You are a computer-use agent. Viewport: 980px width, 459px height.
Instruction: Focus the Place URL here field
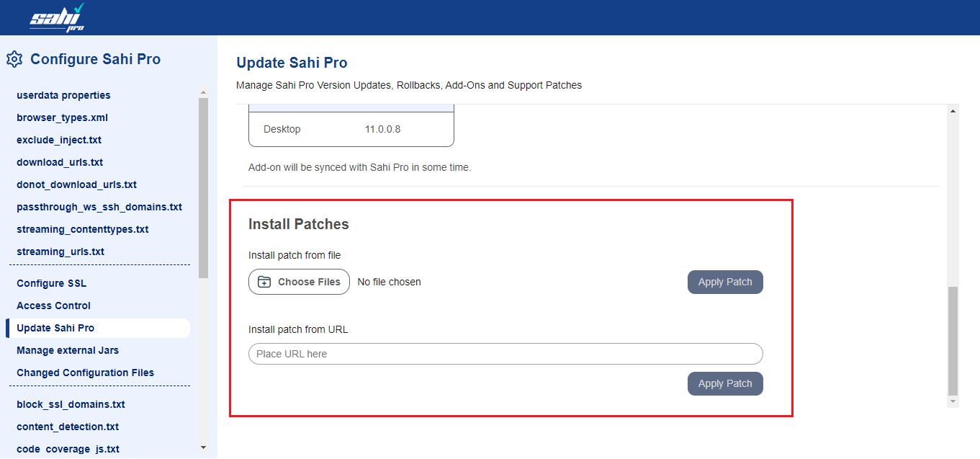[x=505, y=354]
